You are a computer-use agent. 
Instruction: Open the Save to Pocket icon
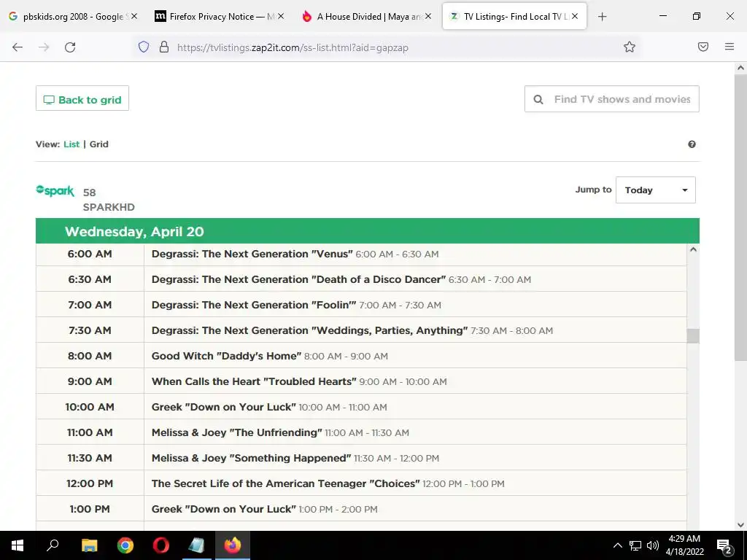coord(703,47)
